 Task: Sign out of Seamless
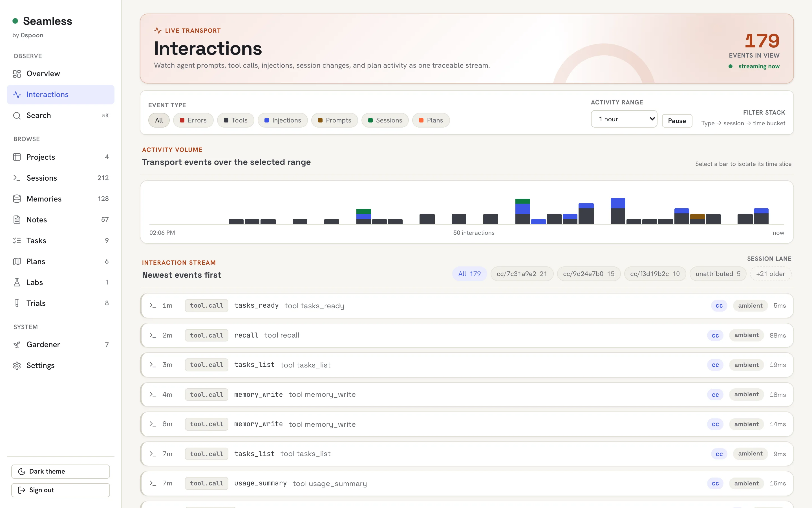tap(60, 490)
